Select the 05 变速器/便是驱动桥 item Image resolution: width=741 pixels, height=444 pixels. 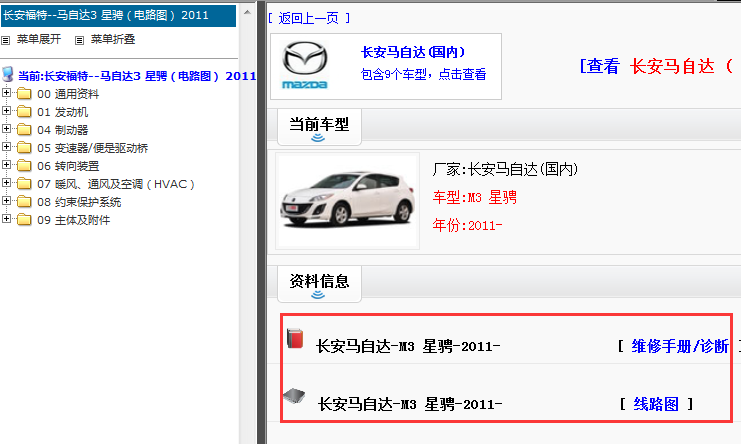coord(93,148)
